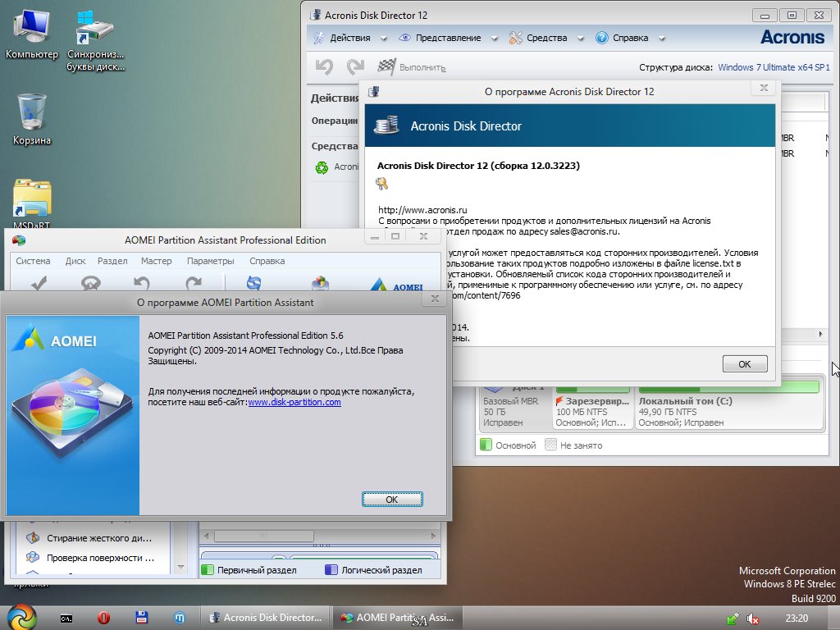Click the blue floppy disk icon on the taskbar
The width and height of the screenshot is (840, 630).
pyautogui.click(x=141, y=618)
